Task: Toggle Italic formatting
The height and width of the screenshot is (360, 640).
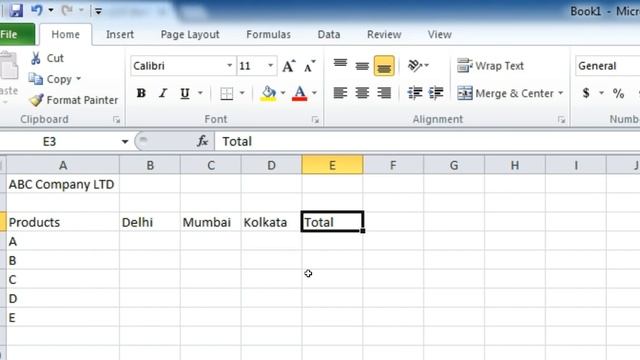Action: click(x=163, y=93)
